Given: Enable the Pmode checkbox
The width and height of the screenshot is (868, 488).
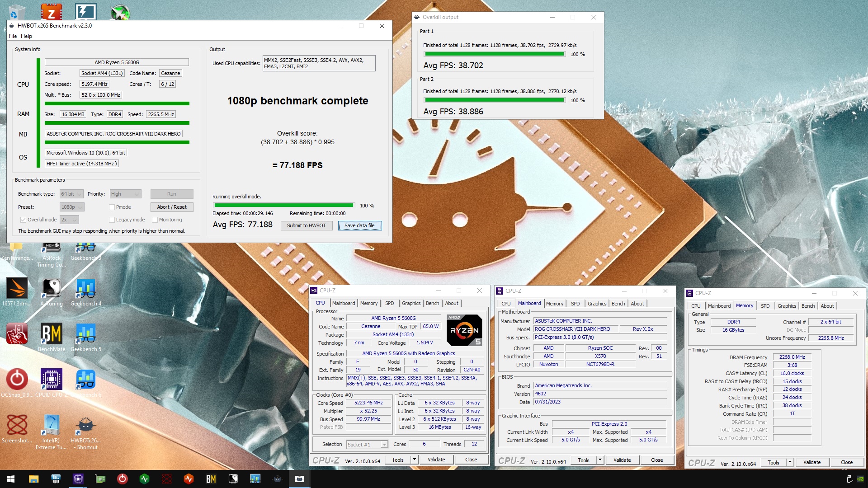Looking at the screenshot, I should [112, 207].
